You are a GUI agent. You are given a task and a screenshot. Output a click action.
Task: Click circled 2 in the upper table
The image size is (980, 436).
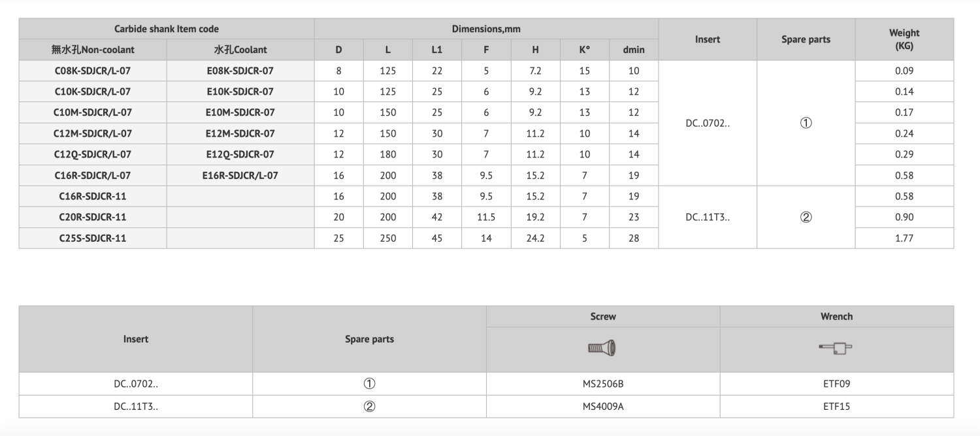[x=806, y=217]
